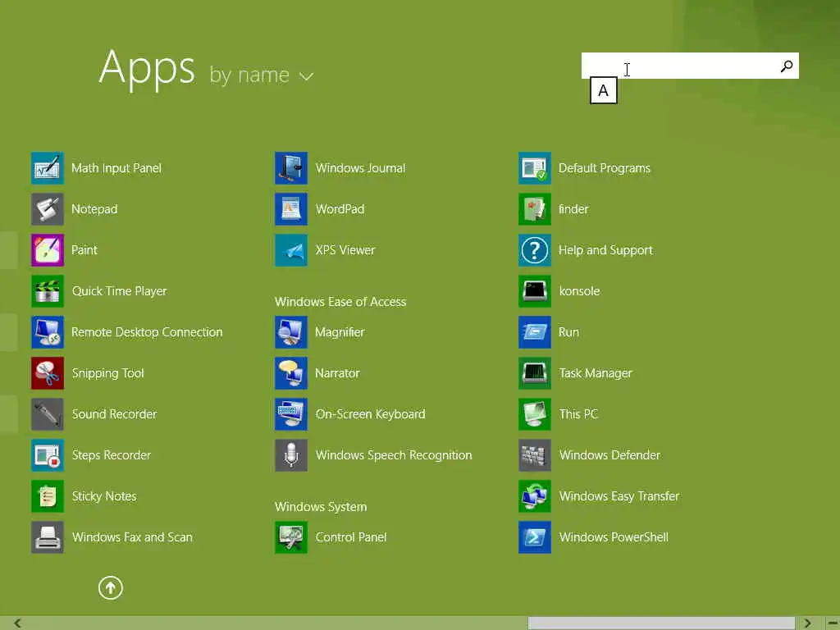The height and width of the screenshot is (630, 840).
Task: Click the horizontal scrollbar left arrow
Action: tap(18, 623)
